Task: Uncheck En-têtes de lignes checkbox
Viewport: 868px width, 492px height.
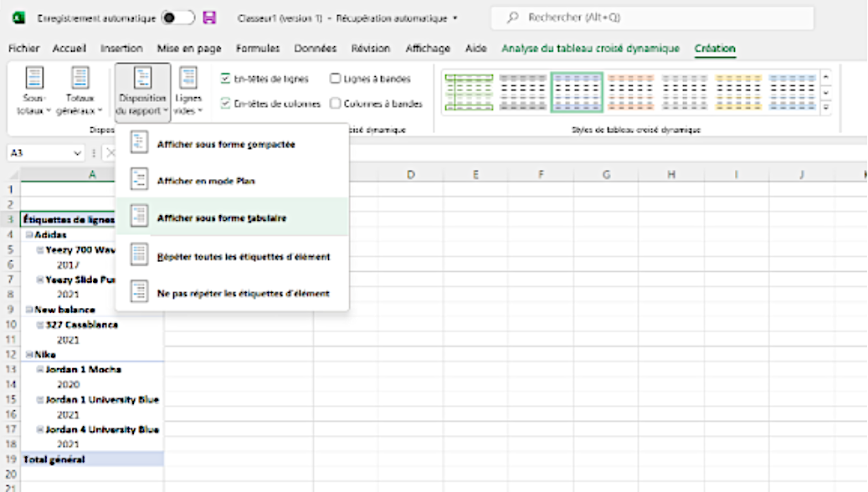Action: pyautogui.click(x=226, y=79)
